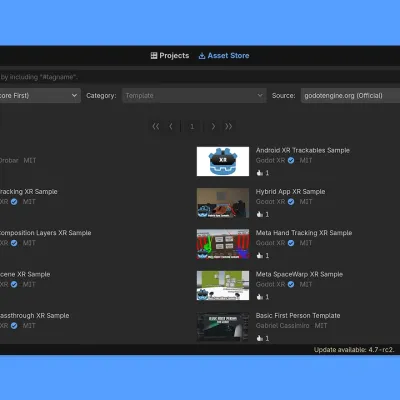Click the Scene XR Sample title
The height and width of the screenshot is (400, 400).
[25, 274]
